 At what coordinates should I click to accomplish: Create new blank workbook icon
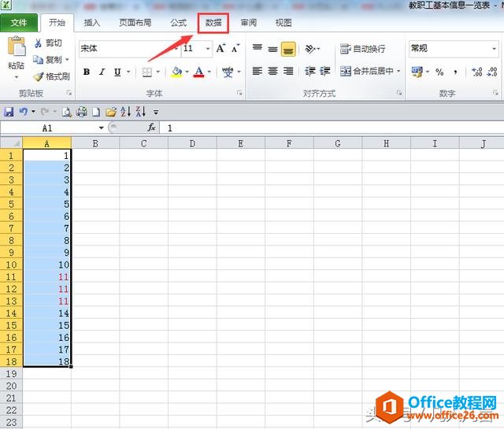96,112
